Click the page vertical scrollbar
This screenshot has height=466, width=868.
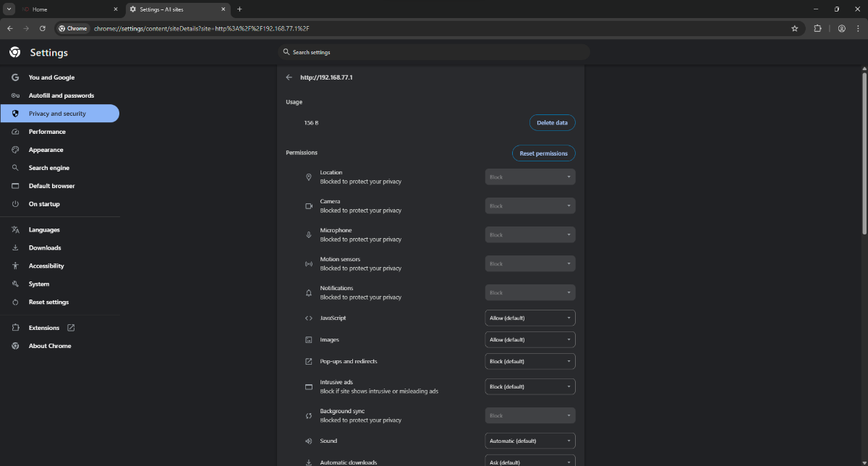pyautogui.click(x=864, y=152)
